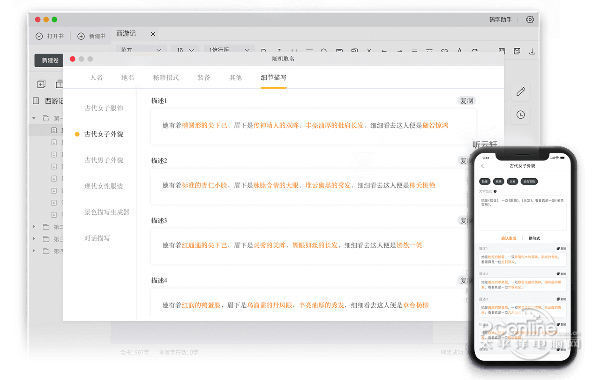The width and height of the screenshot is (600, 380).
Task: Tap the first dark tag chip on phone
Action: point(485,181)
